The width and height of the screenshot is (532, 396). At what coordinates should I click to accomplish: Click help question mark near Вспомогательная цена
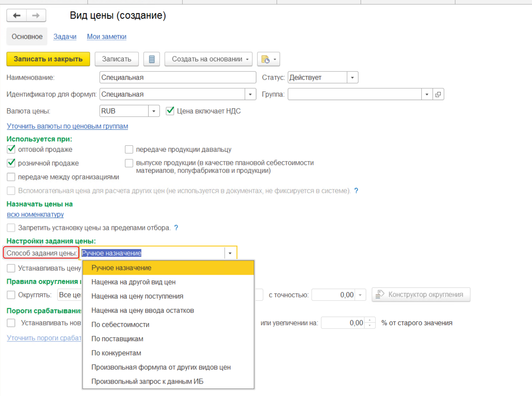tap(356, 191)
